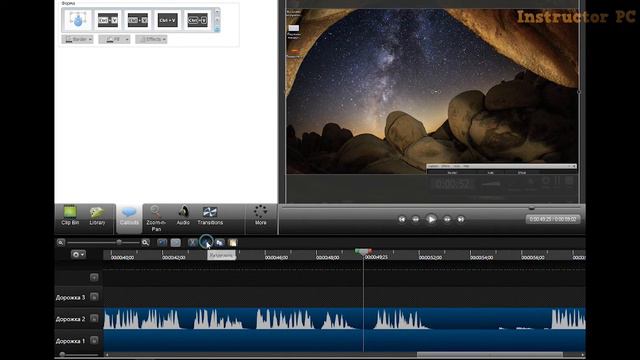This screenshot has width=640, height=360.
Task: Select the Дорожка 2 track label
Action: pyautogui.click(x=71, y=319)
